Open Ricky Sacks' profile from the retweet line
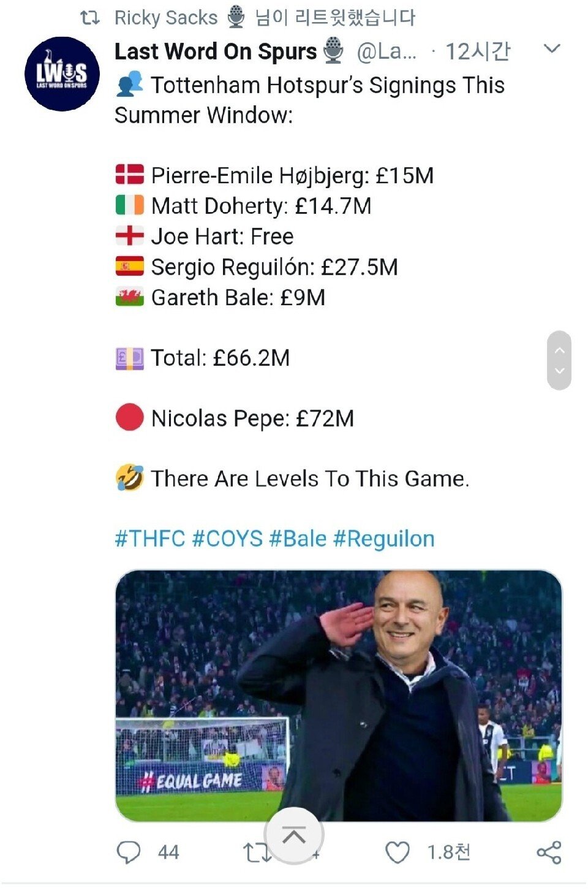This screenshot has width=588, height=893. (165, 18)
